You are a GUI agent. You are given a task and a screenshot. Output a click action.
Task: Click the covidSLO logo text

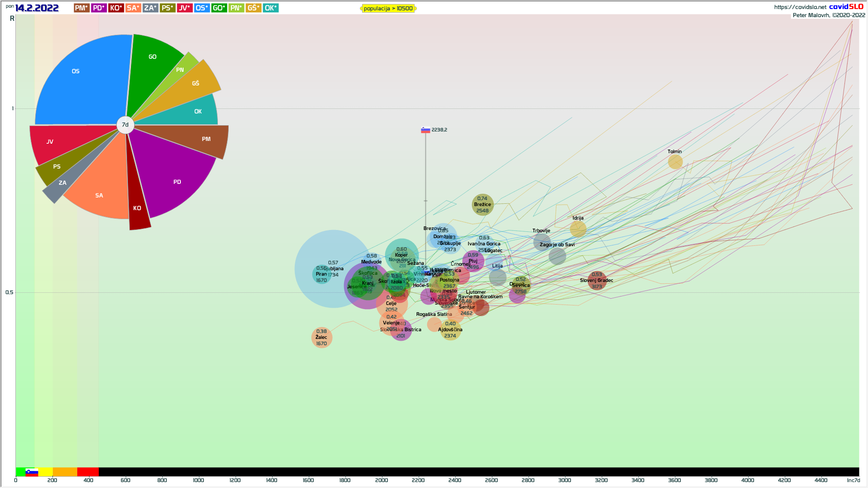point(846,6)
